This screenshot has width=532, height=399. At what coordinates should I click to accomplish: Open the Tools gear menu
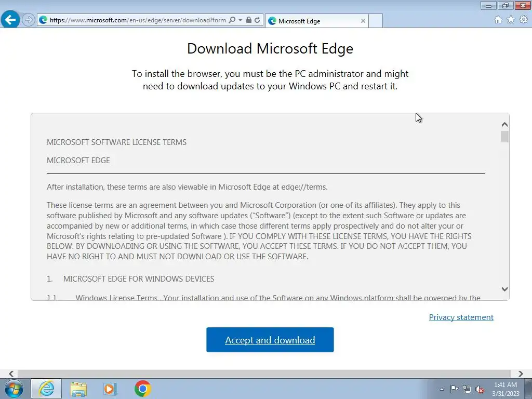[x=524, y=20]
